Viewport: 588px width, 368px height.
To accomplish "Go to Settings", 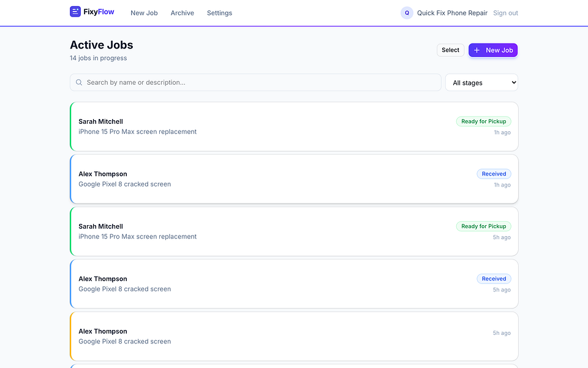I will 219,13.
